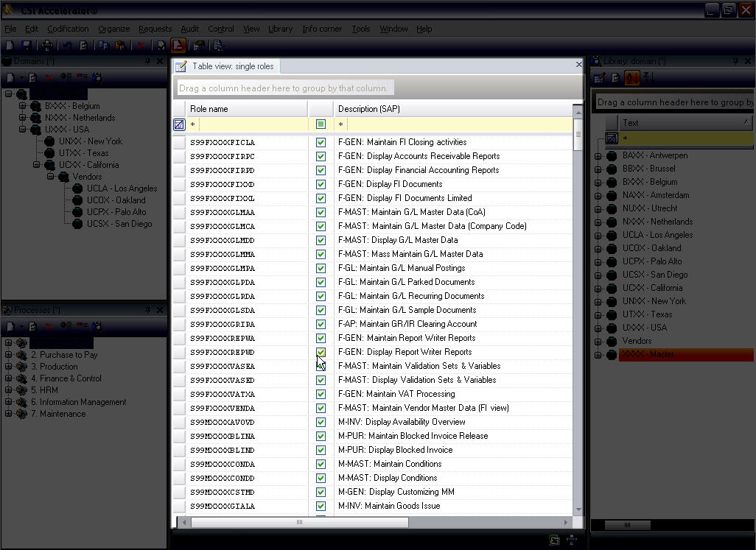Click the search binoculars icon in Domains panel
The image size is (756, 550).
point(97,77)
